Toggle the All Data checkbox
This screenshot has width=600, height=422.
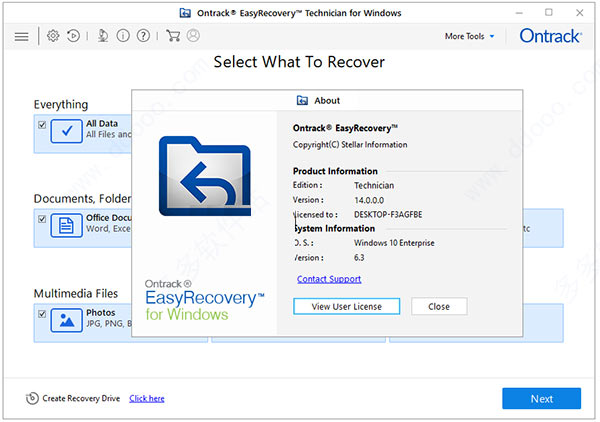42,125
